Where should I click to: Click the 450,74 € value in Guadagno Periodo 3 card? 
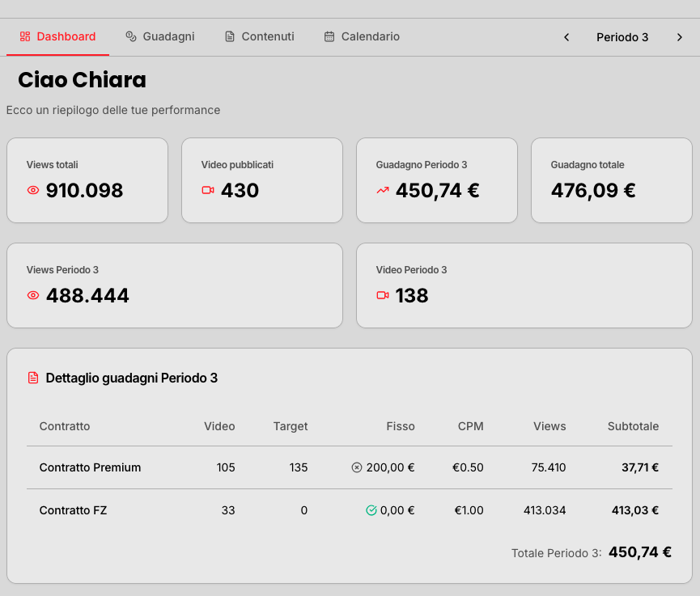click(x=438, y=191)
